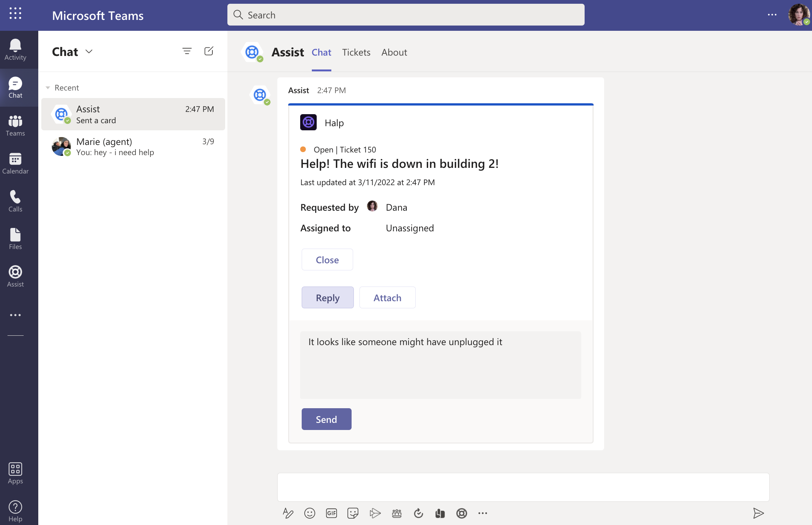Click 'Unassigned' assignee value
Viewport: 812px width, 525px height.
click(x=410, y=228)
